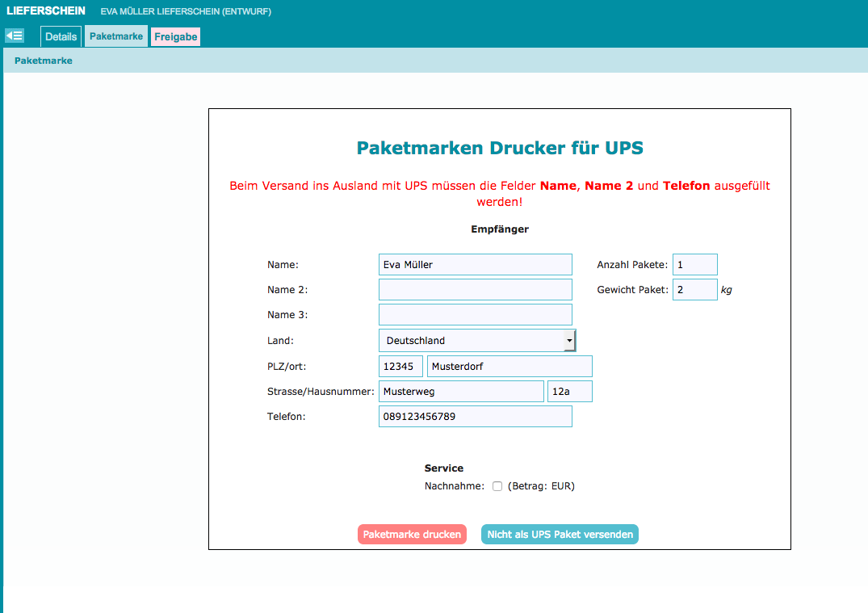Focus the house number field 12a
Viewport: 868px width, 613px height.
(569, 392)
